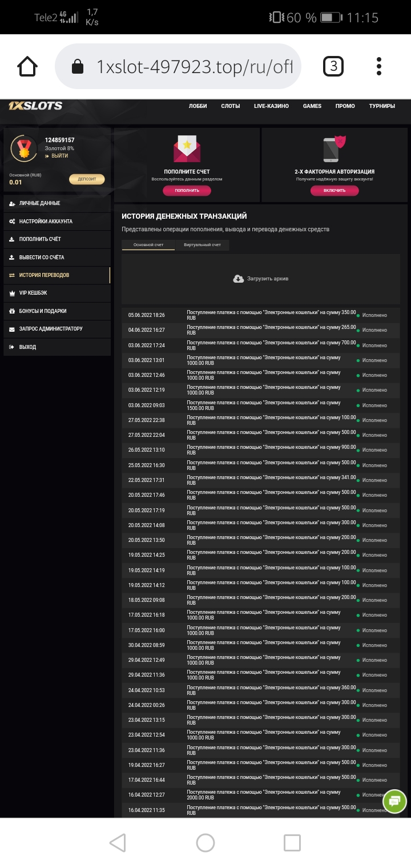Viewport: 411px width, 868px height.
Task: Select the 04.06.2022 16:27 transaction date
Action: 147,330
